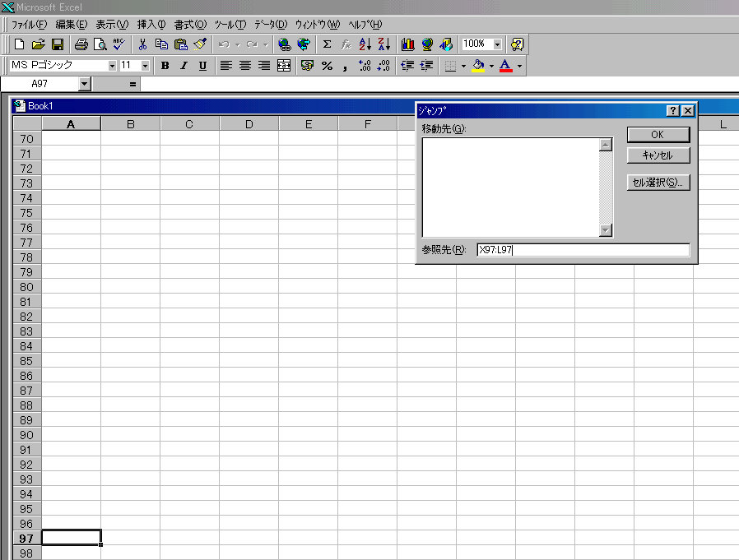This screenshot has height=560, width=739.
Task: Insert hyperlink using the globe-link icon
Action: (284, 44)
